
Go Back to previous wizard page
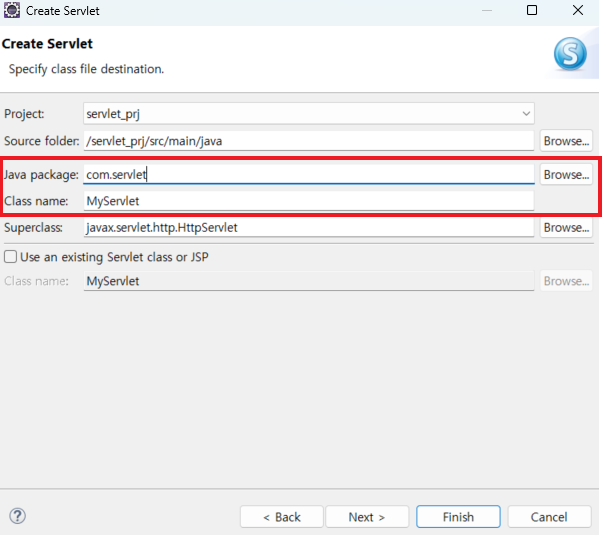(282, 517)
